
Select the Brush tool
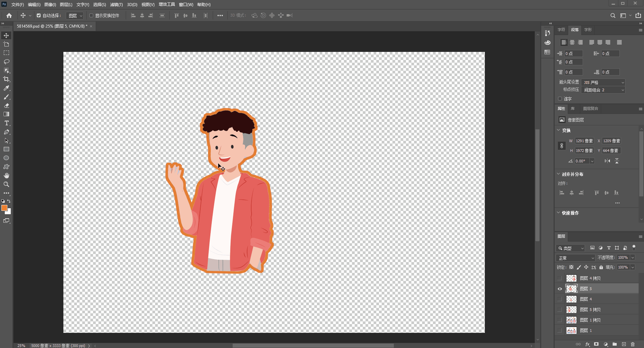pos(6,97)
